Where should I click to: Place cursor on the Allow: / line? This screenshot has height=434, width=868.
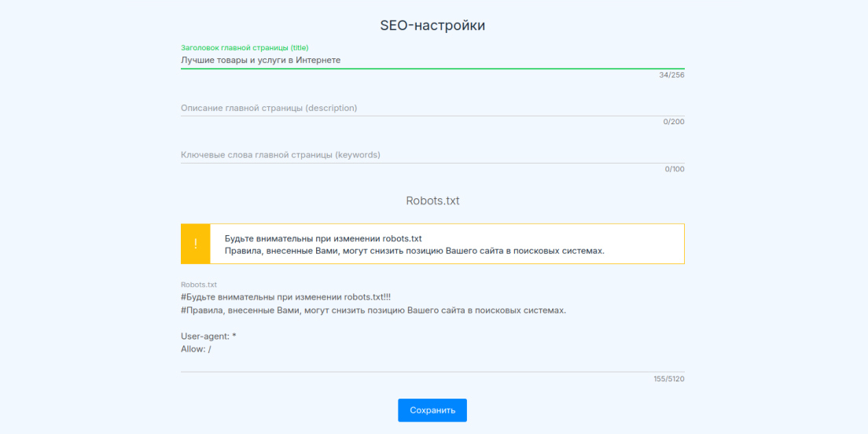(196, 349)
